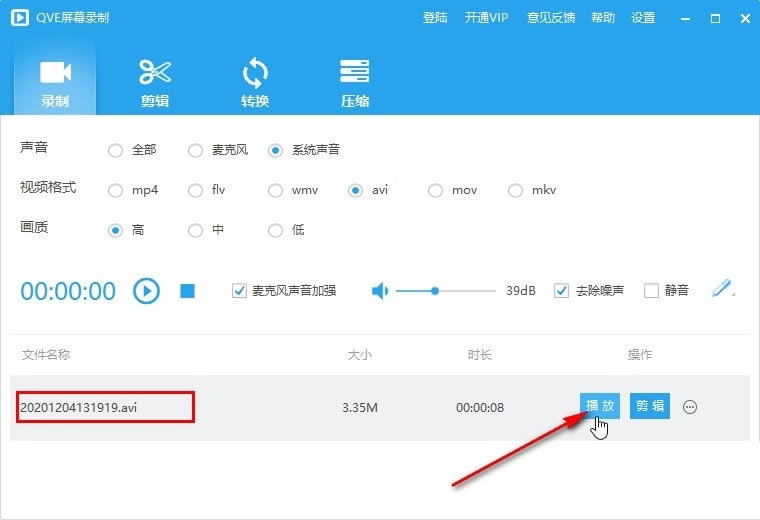Viewport: 760px width, 520px height.
Task: Toggle 去除噪声 noise removal checkbox
Action: (561, 290)
